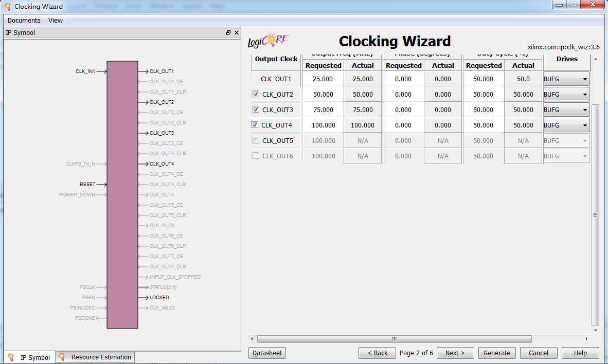Open the CLK_OUT5 Drives dropdown
The image size is (608, 364).
click(566, 141)
